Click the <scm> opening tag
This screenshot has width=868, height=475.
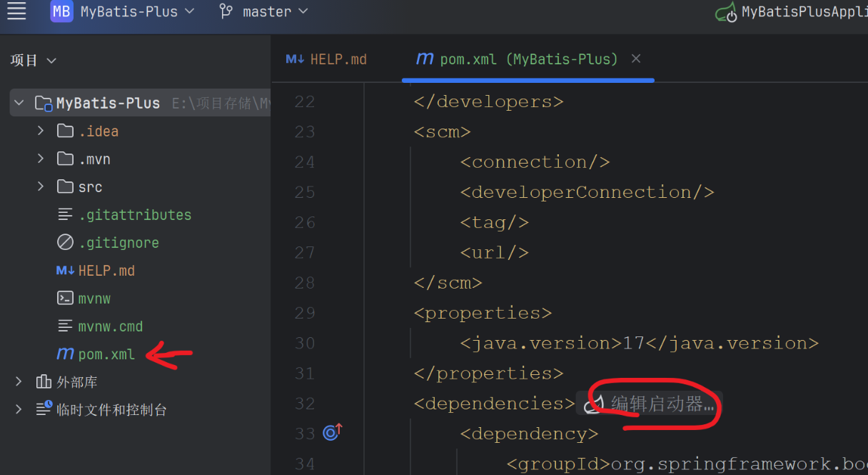point(442,132)
